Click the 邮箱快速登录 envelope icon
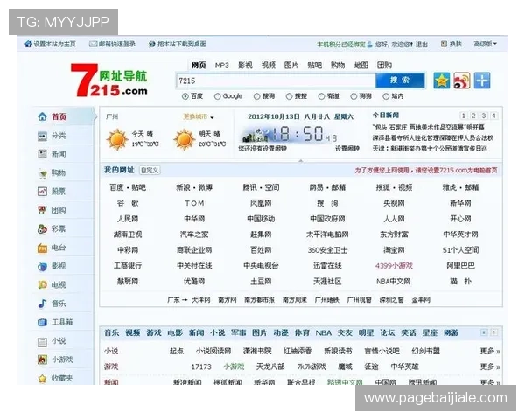 click(x=93, y=44)
